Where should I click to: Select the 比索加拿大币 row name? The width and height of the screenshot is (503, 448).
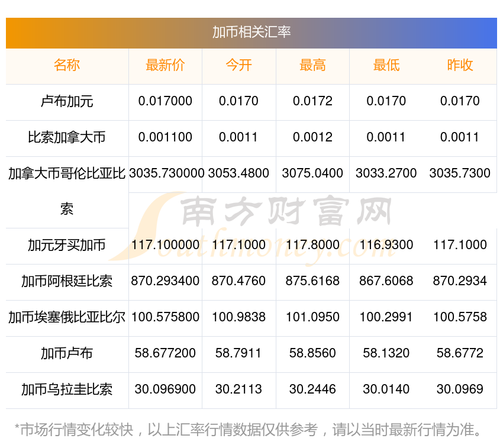67,137
